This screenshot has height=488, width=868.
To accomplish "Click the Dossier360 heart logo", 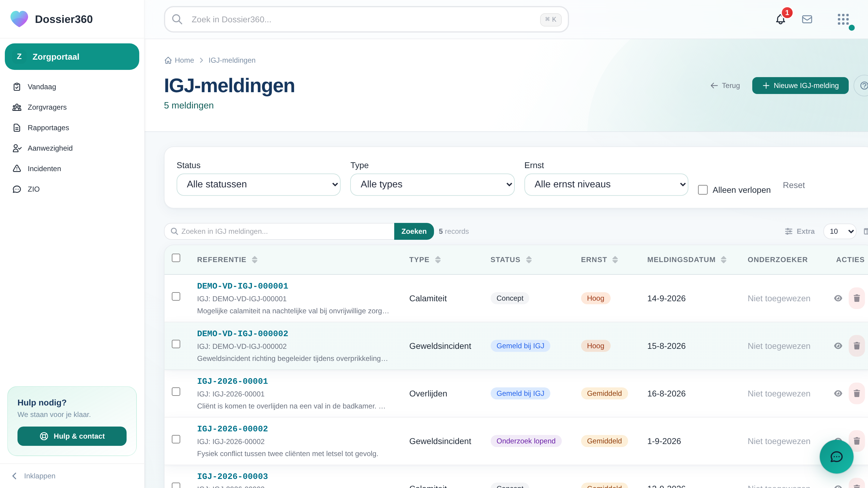I will pyautogui.click(x=19, y=19).
